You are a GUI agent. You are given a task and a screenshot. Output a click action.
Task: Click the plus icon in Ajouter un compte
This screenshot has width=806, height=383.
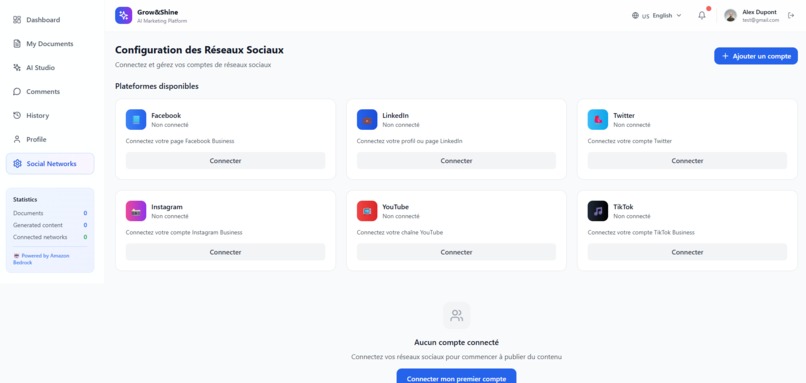click(725, 56)
